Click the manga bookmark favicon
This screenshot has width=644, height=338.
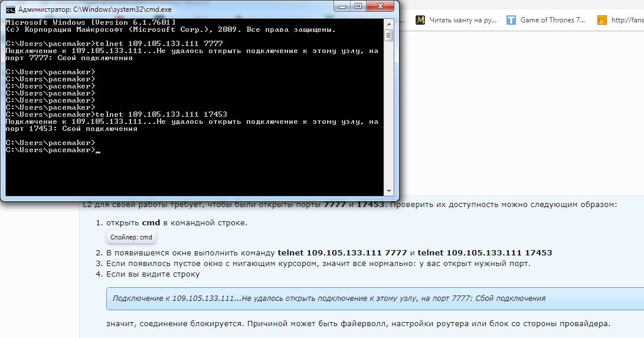click(x=420, y=19)
